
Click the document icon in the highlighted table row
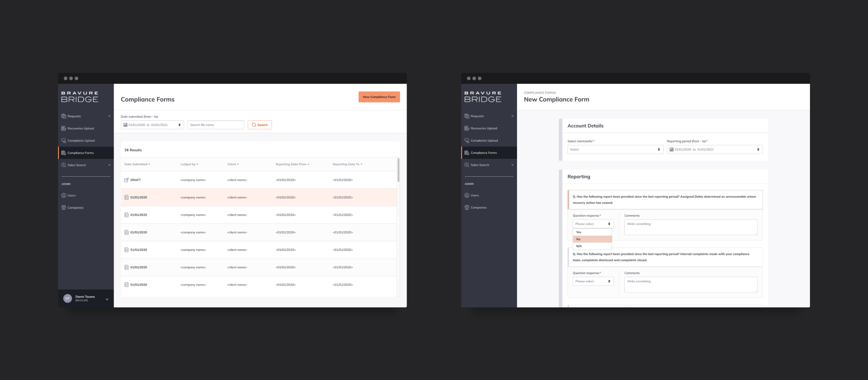[x=126, y=198]
